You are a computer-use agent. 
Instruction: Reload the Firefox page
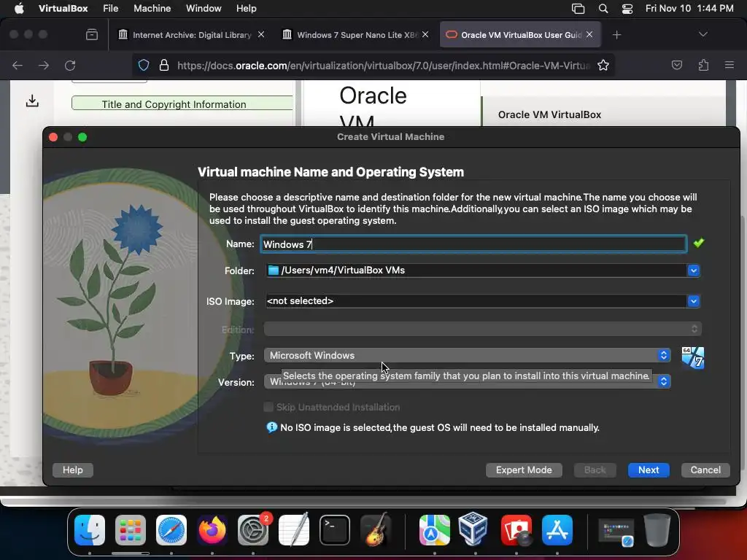click(x=70, y=65)
